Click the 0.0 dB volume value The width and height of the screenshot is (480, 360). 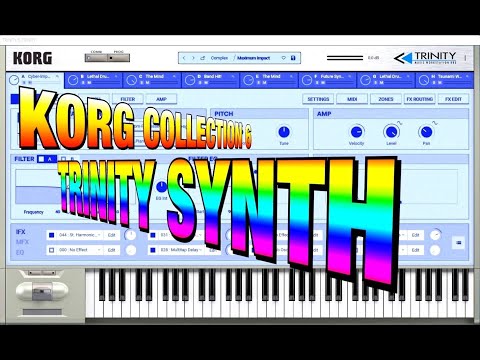coord(374,58)
